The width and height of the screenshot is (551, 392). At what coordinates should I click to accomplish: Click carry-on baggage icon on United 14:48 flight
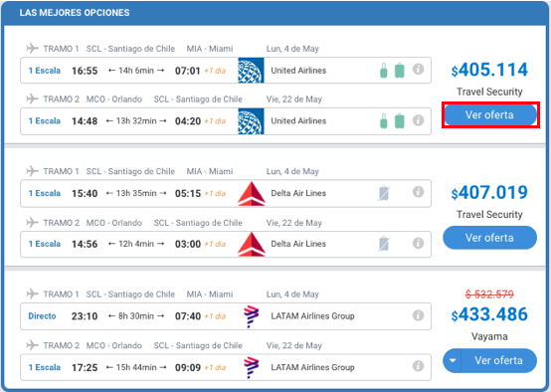[384, 121]
